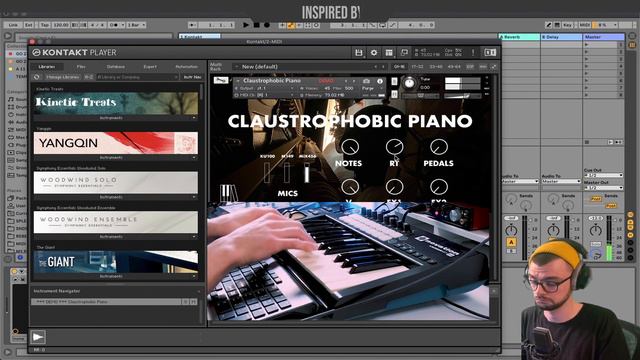This screenshot has width=640, height=360.
Task: Open the Master Out routing dropdown
Action: [x=604, y=187]
